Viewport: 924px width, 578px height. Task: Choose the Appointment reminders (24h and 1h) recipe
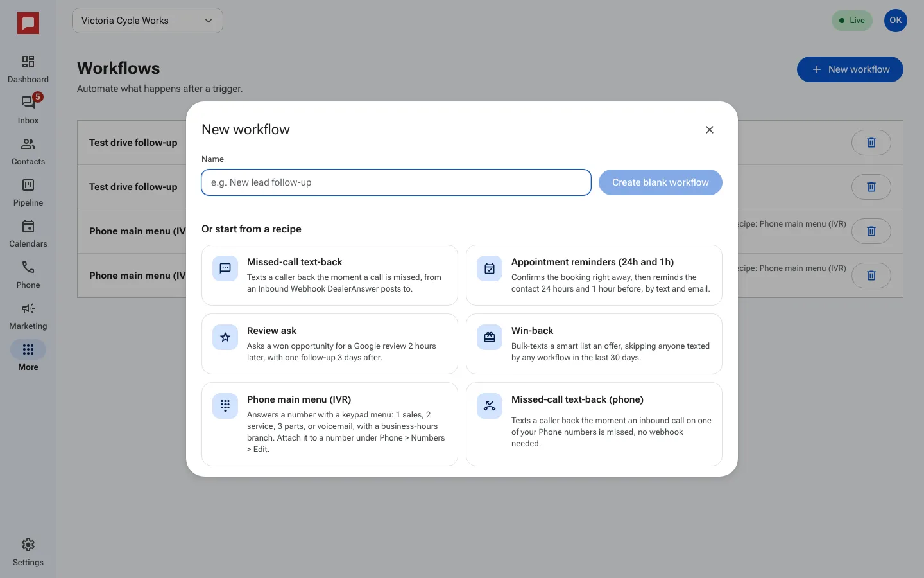(594, 275)
